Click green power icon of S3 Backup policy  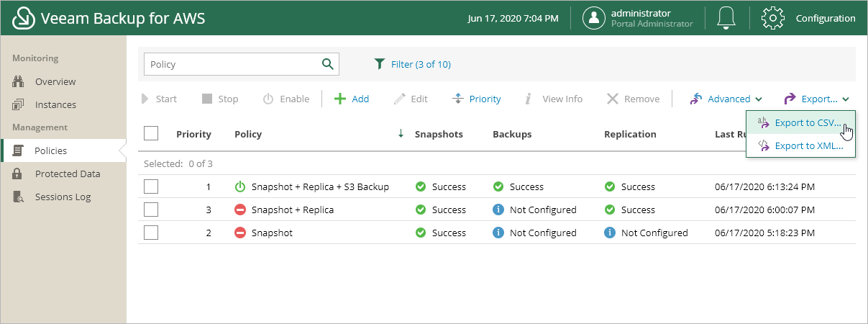point(240,186)
